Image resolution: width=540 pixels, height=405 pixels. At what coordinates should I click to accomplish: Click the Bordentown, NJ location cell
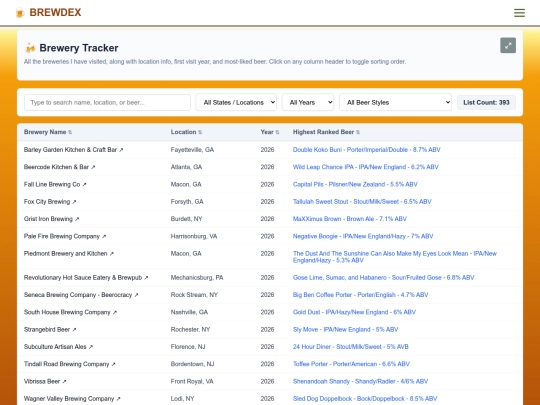pos(193,364)
